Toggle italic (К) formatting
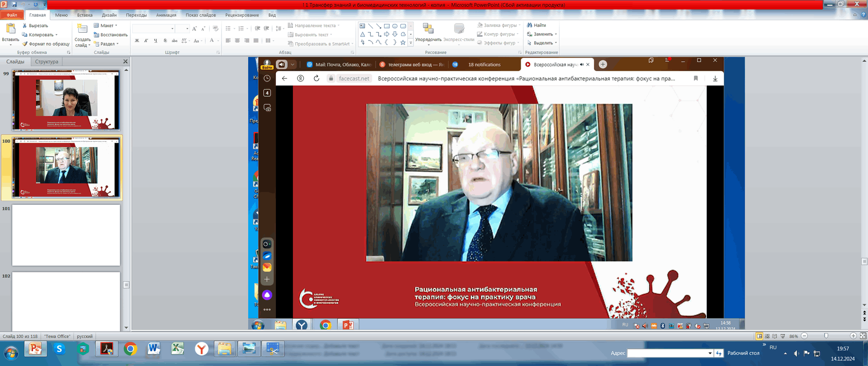Viewport: 868px width, 366px height. pos(146,41)
